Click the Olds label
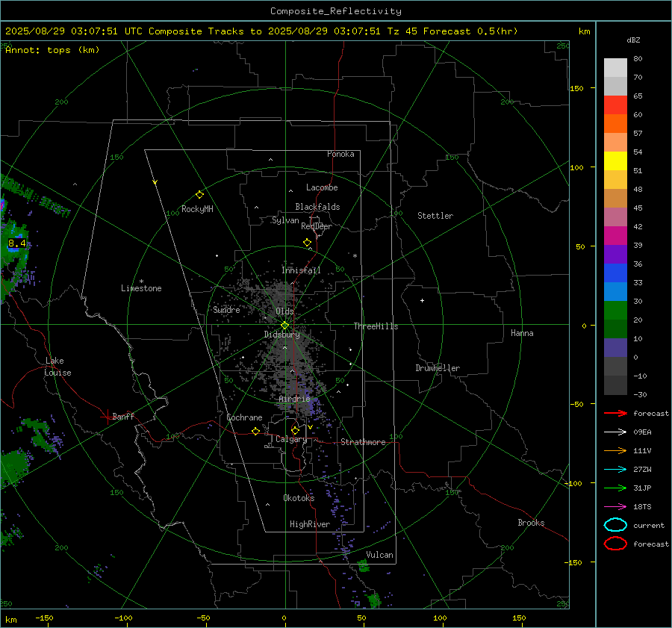 [x=284, y=311]
